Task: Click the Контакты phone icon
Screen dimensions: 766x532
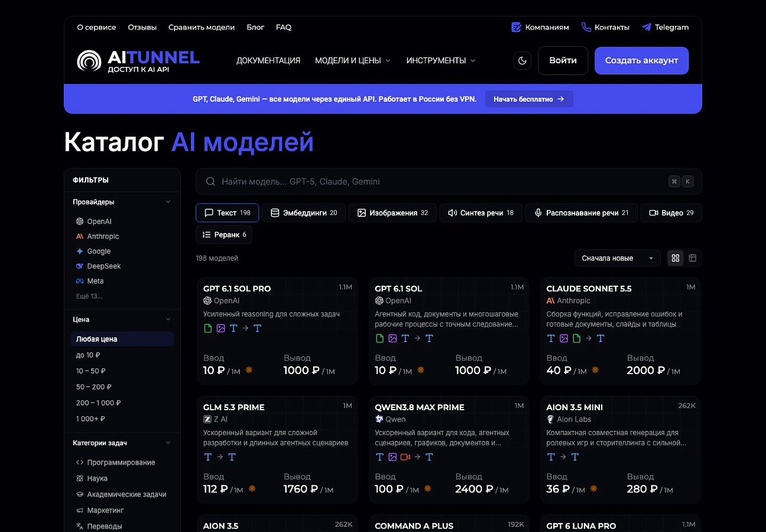Action: pyautogui.click(x=586, y=27)
